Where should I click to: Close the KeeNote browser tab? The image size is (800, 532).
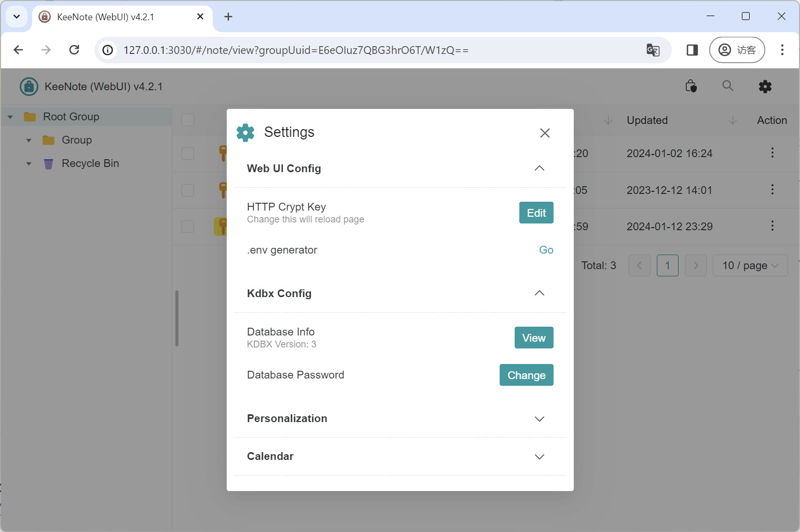pos(200,17)
